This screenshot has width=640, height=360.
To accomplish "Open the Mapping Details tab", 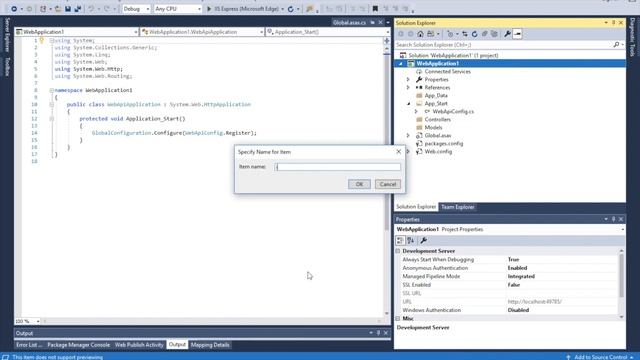I will (210, 345).
